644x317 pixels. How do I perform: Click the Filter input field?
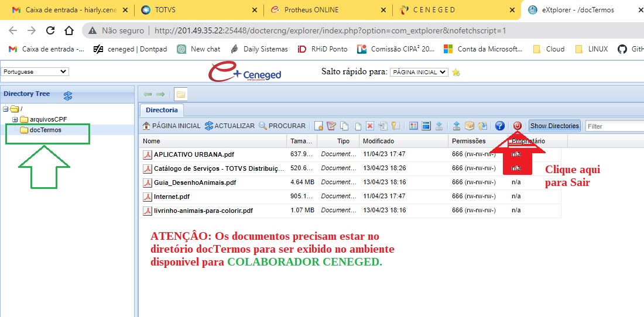click(x=614, y=126)
